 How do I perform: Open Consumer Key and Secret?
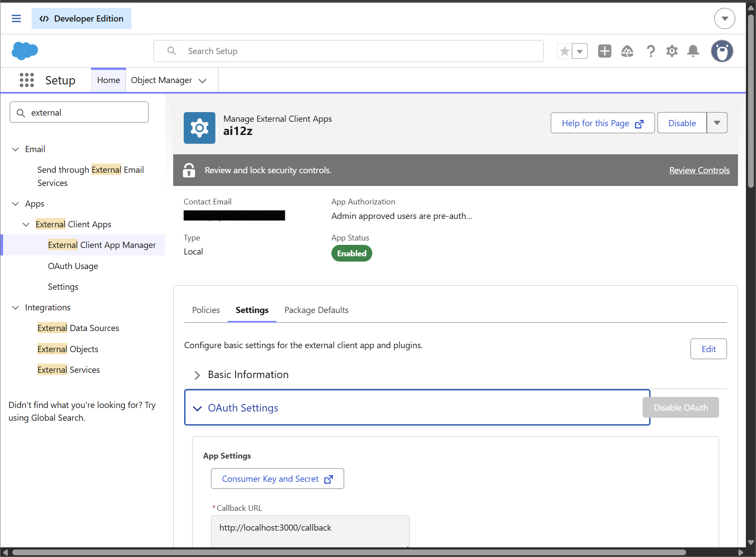click(277, 479)
